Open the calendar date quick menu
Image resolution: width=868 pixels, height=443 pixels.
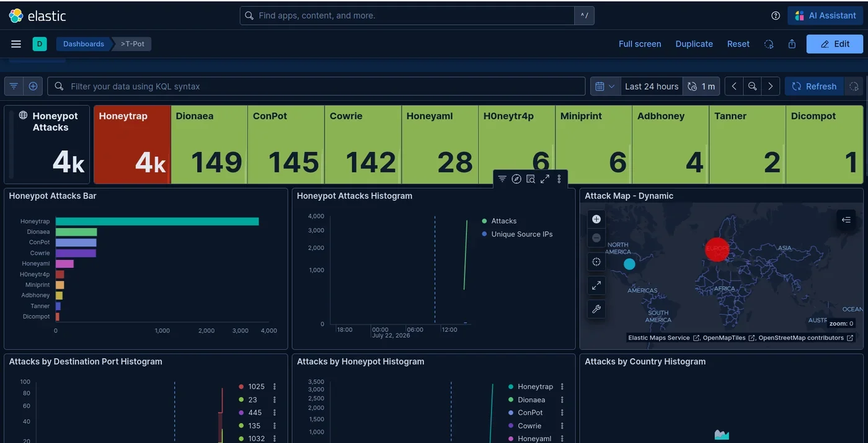click(x=605, y=86)
